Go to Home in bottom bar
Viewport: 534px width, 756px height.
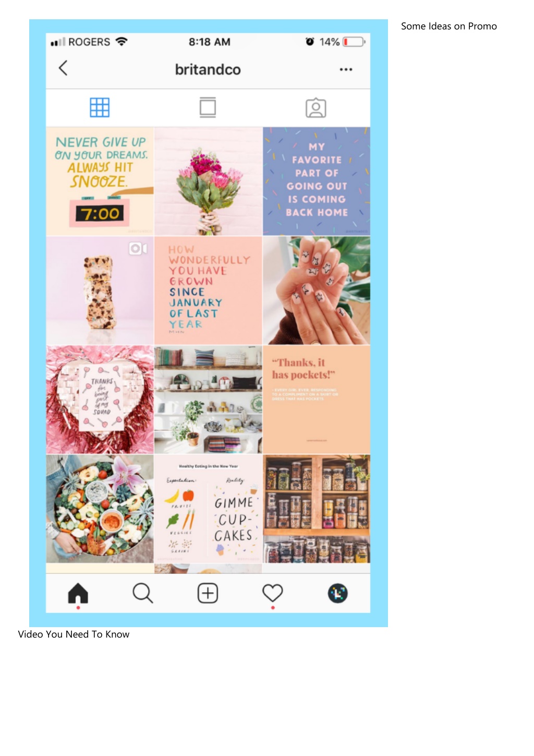[78, 593]
